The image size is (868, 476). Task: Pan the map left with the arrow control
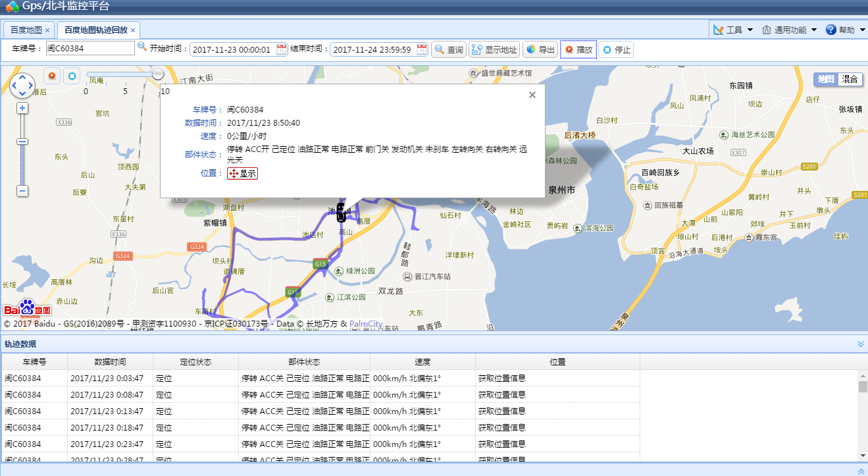pyautogui.click(x=14, y=86)
